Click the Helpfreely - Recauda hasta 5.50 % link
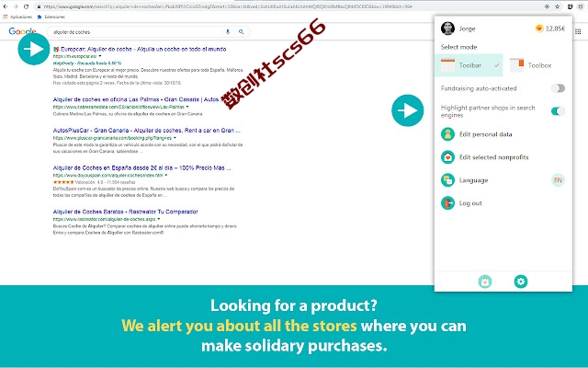Screen dimensions: 588x368 click(x=87, y=63)
